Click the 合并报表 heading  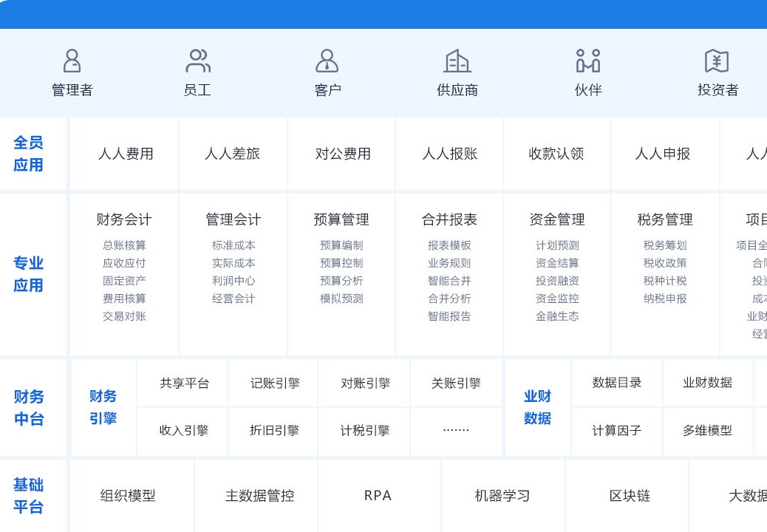pos(449,219)
